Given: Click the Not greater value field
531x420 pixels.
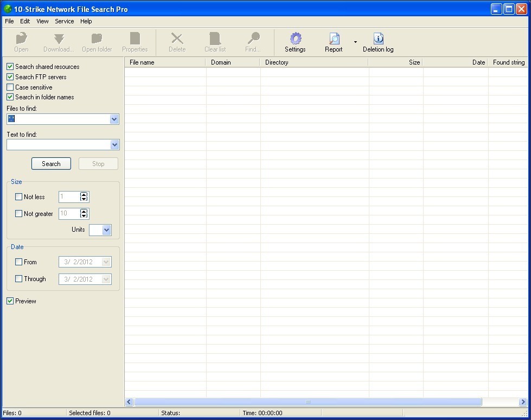Looking at the screenshot, I should (x=69, y=213).
